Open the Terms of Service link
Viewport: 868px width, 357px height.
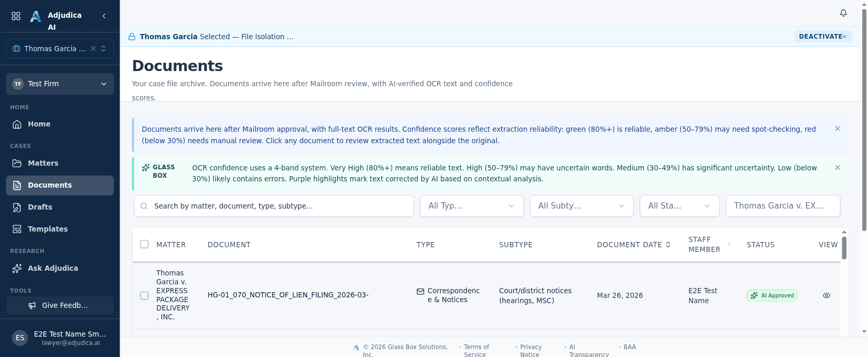(x=476, y=351)
